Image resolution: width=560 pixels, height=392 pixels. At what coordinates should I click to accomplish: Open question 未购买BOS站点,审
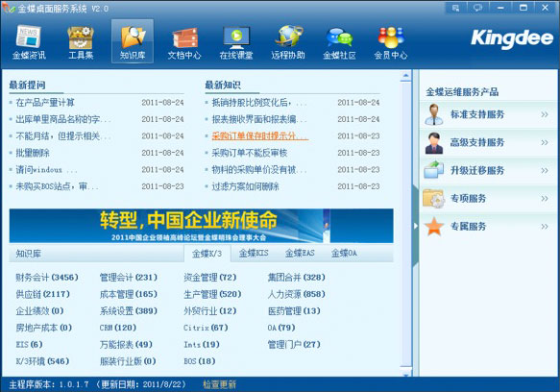tap(57, 186)
